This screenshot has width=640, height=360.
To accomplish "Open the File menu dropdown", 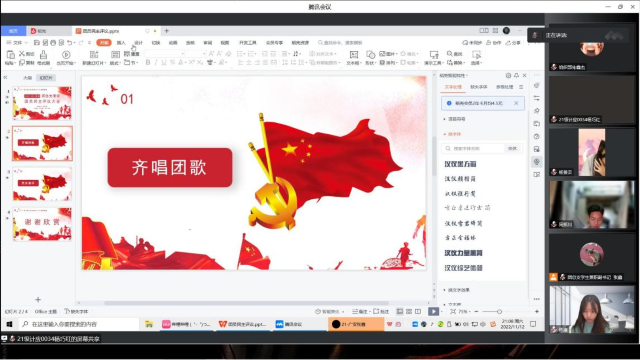I will (17, 42).
